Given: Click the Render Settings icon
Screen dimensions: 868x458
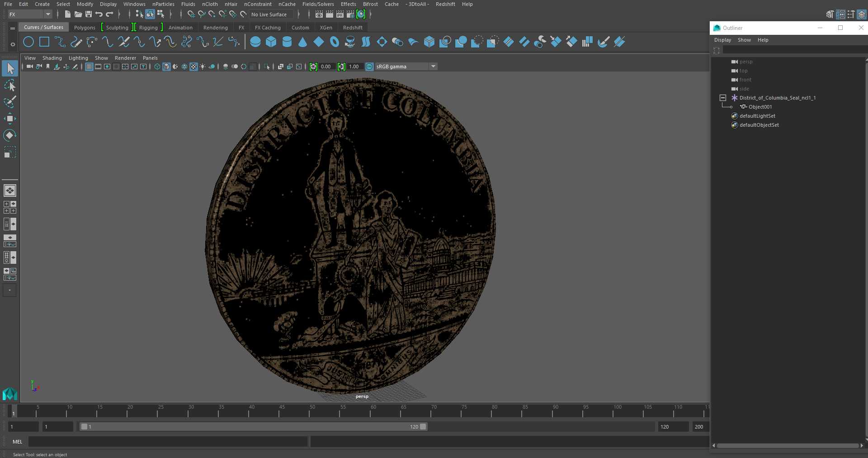Looking at the screenshot, I should (350, 14).
